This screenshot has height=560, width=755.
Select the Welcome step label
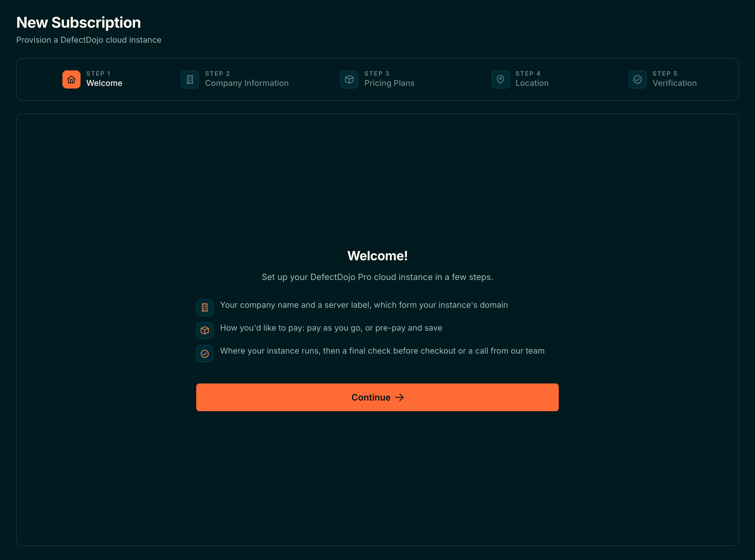pos(104,83)
